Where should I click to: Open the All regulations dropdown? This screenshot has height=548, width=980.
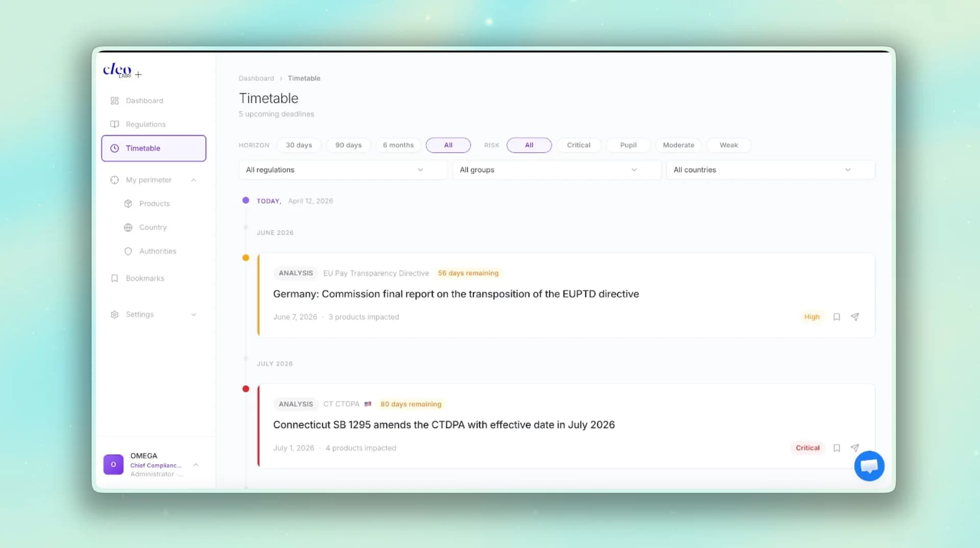[x=342, y=170]
